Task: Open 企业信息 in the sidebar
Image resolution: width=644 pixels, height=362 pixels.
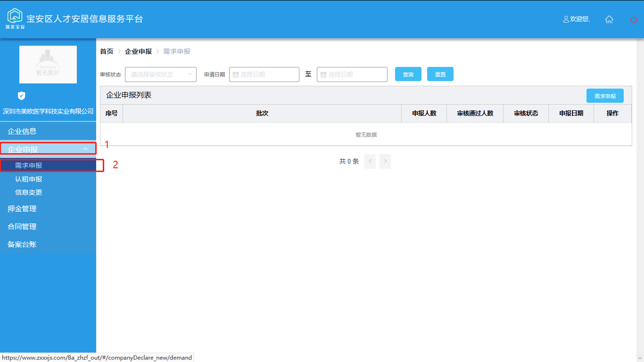Action: (x=22, y=131)
